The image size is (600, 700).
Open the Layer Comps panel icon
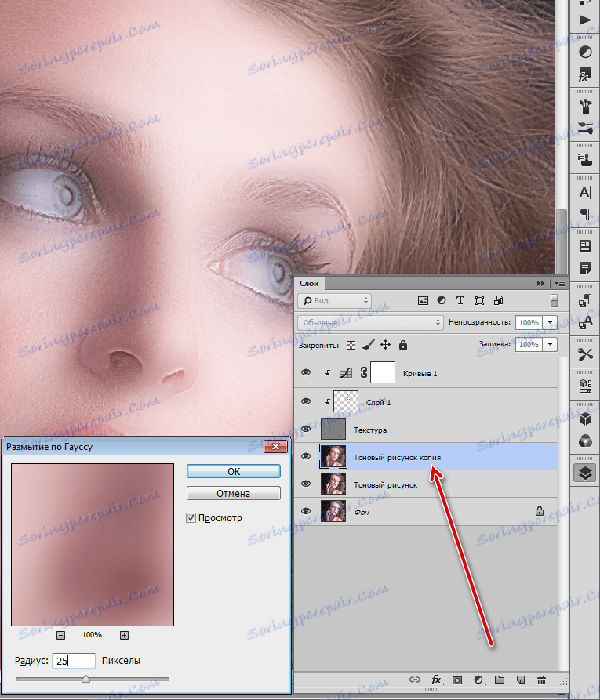point(585,246)
